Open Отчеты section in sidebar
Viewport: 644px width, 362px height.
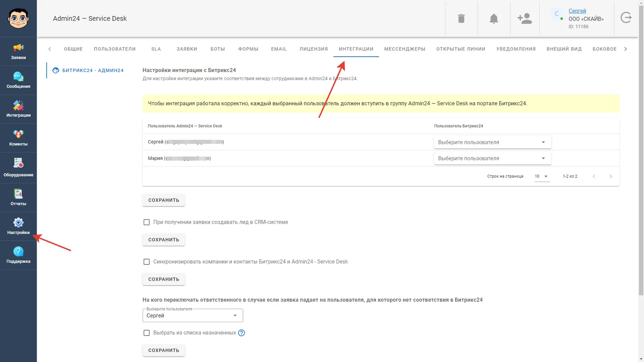point(18,198)
